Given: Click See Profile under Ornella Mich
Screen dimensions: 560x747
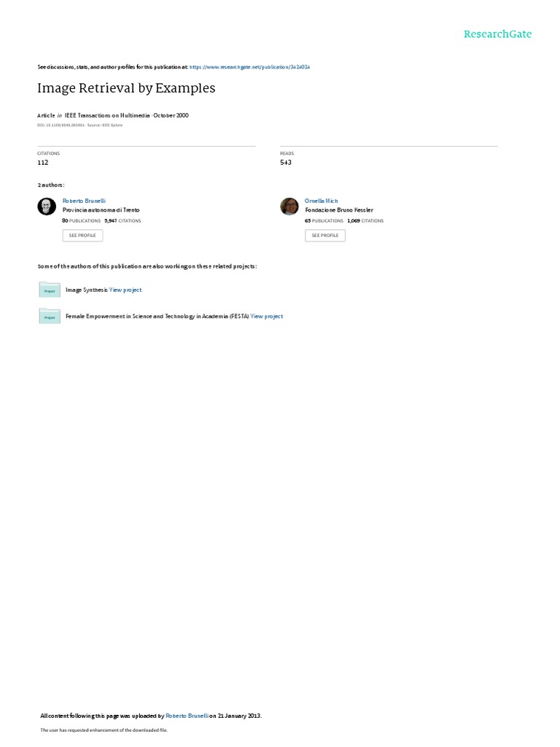Looking at the screenshot, I should 325,236.
